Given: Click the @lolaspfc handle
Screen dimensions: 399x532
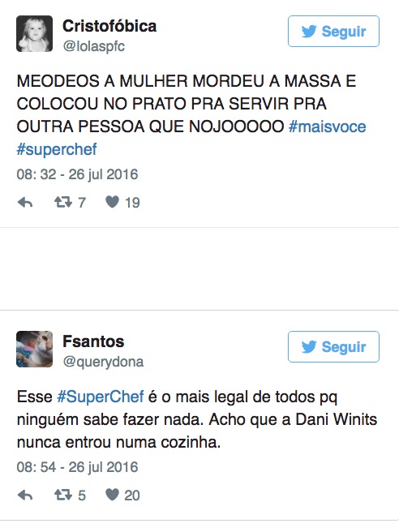Looking at the screenshot, I should (94, 46).
